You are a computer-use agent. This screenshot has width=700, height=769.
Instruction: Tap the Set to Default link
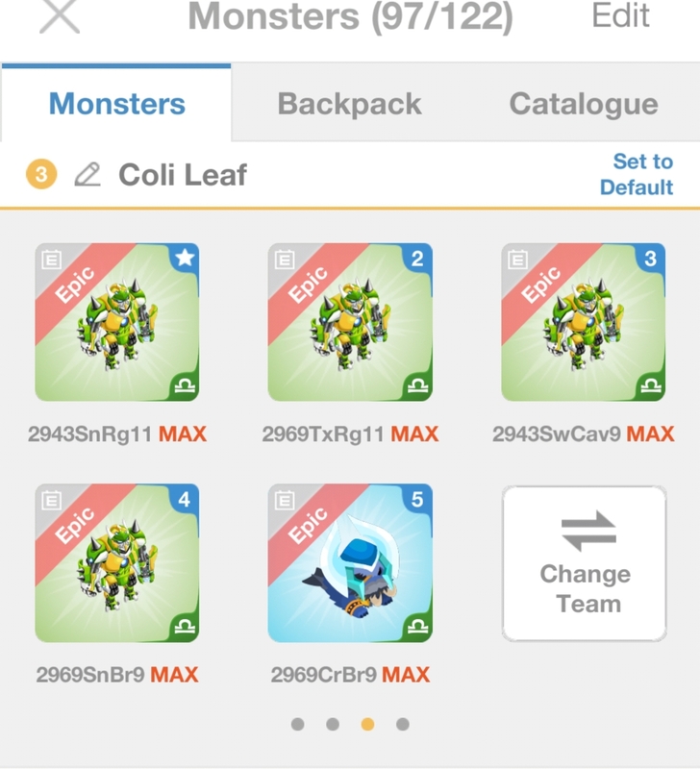[x=637, y=174]
